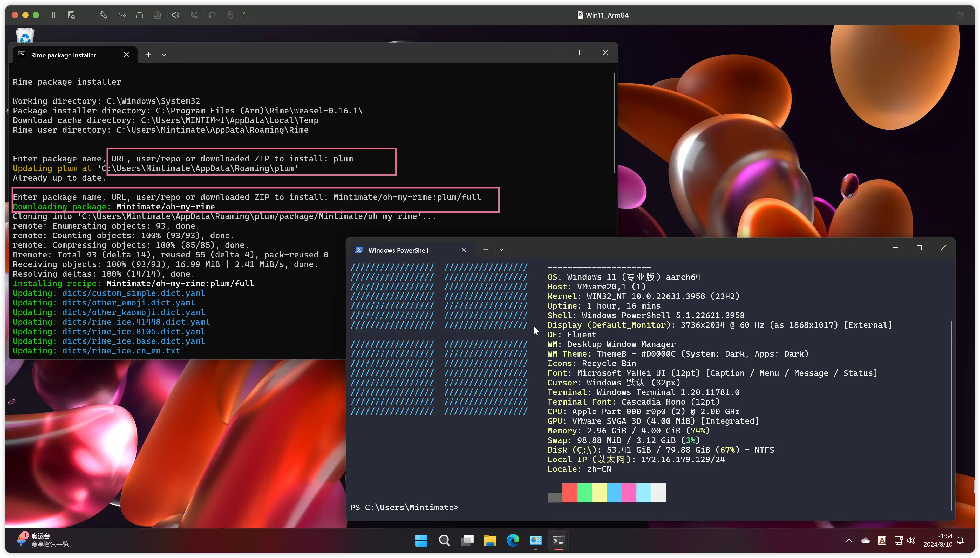
Task: Show hidden system tray icons
Action: [x=849, y=540]
